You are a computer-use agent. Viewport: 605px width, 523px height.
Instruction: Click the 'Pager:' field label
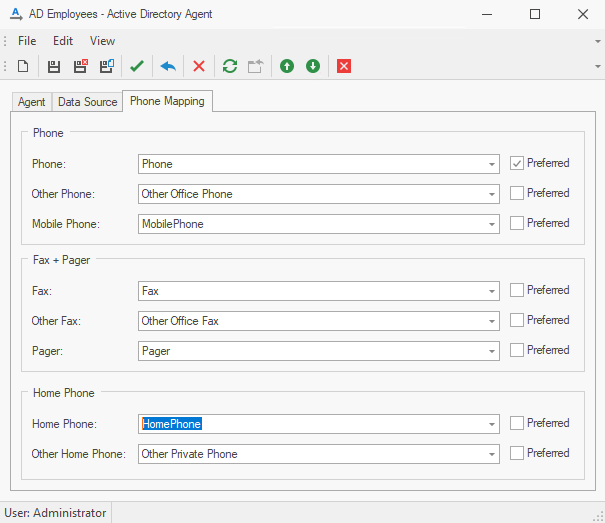coord(47,351)
